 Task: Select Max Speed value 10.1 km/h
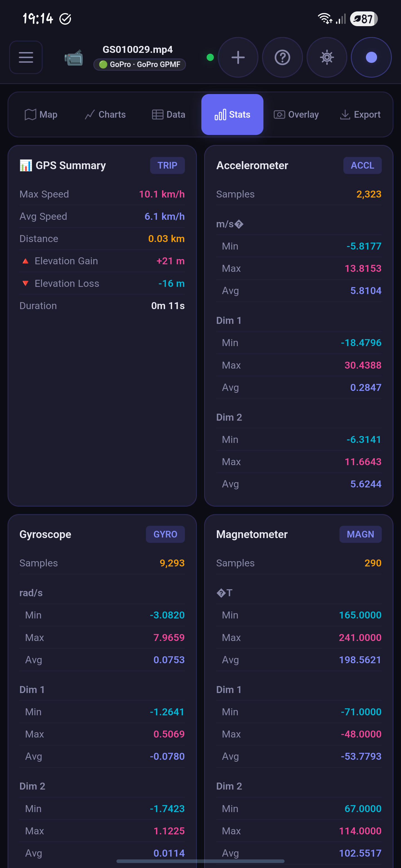coord(162,194)
